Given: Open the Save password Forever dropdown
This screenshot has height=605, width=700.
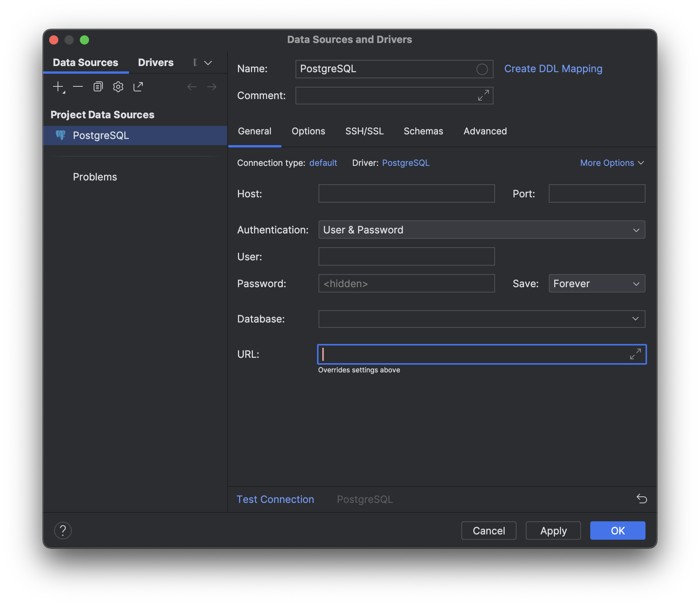Looking at the screenshot, I should (x=597, y=284).
